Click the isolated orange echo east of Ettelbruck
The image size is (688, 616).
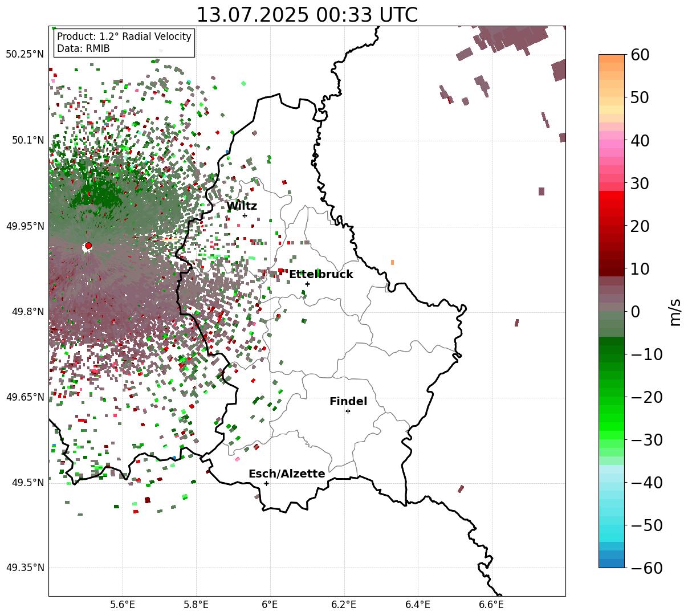[x=392, y=262]
